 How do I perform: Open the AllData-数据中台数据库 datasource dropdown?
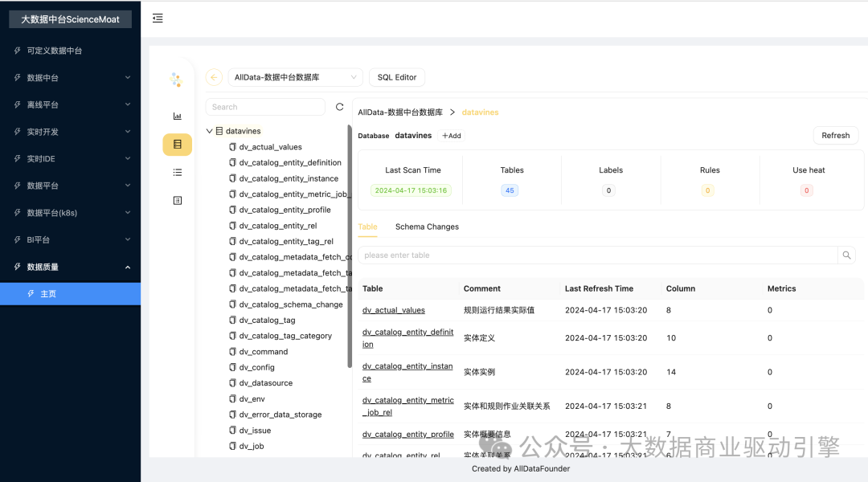pyautogui.click(x=295, y=77)
